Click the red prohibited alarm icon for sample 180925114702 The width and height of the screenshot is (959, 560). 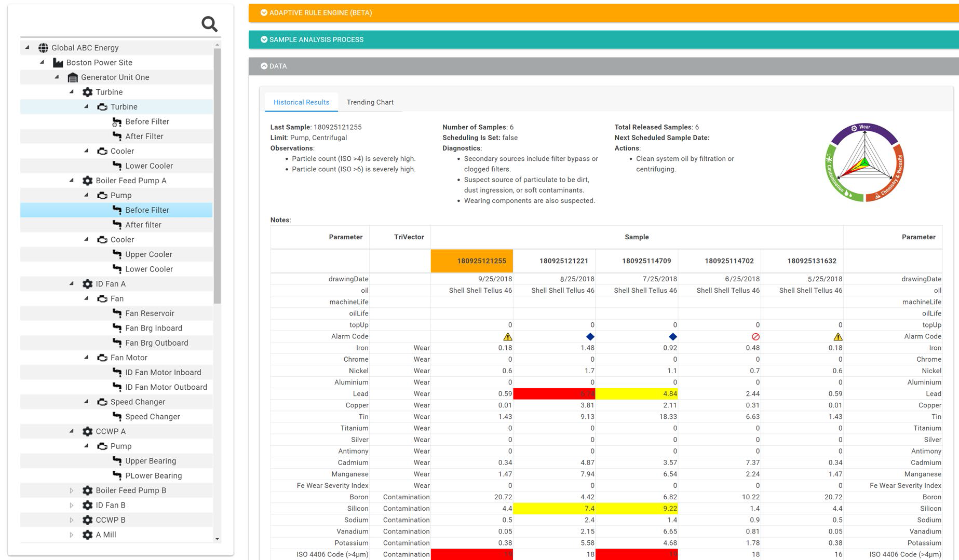[755, 337]
